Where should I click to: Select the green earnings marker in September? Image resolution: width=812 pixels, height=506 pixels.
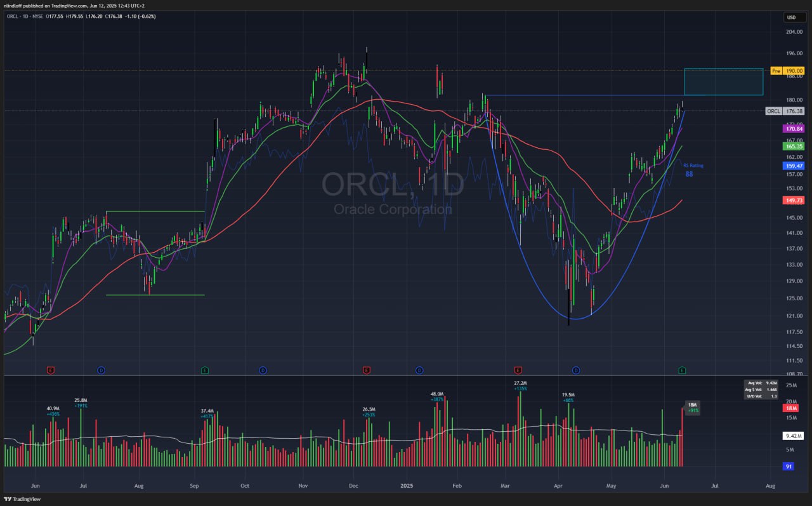point(204,370)
